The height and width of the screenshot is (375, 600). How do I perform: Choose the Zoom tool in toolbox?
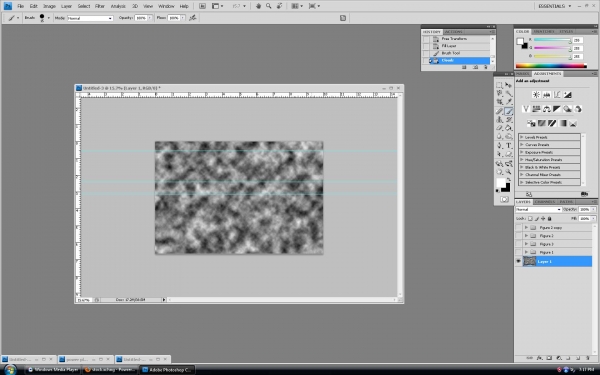(509, 172)
